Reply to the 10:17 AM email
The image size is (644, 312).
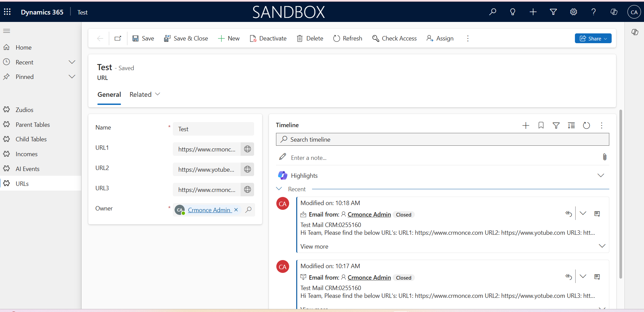[x=569, y=277]
